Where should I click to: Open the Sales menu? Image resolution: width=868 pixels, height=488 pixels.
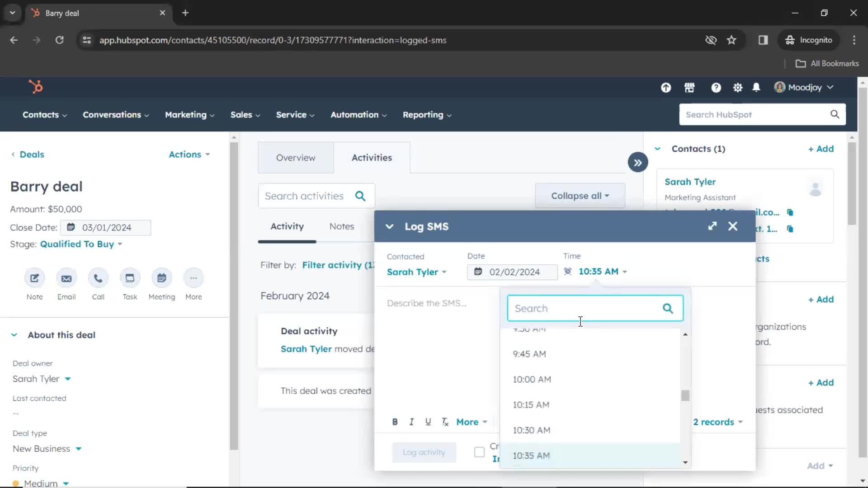click(245, 115)
